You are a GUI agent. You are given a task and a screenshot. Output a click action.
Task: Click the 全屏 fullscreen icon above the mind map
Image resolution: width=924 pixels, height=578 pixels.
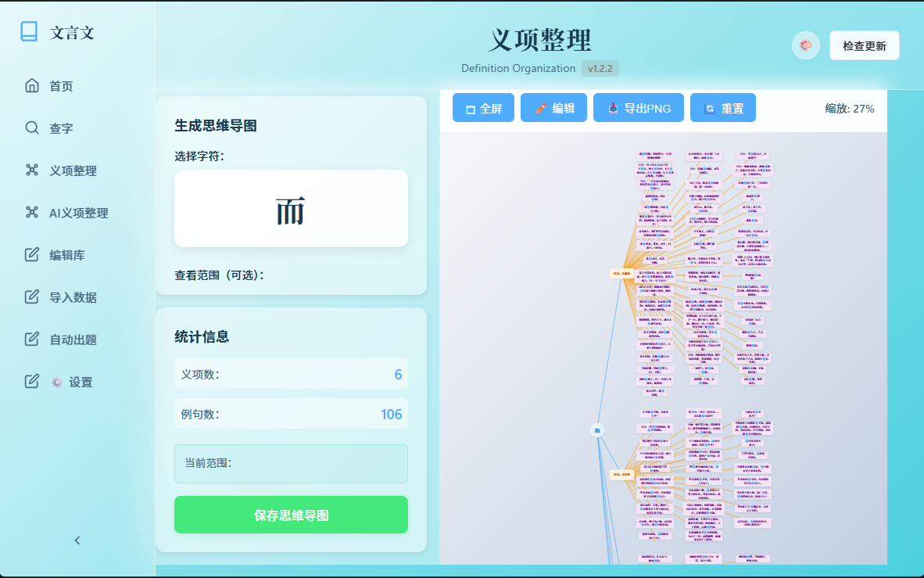pos(470,107)
